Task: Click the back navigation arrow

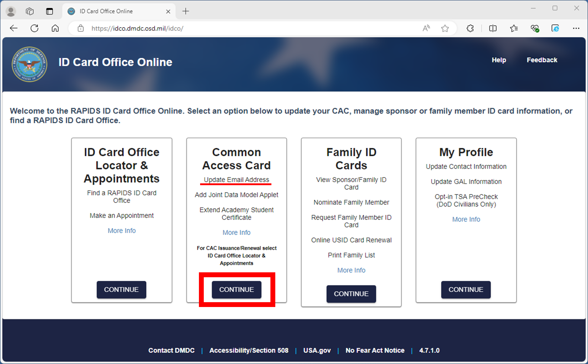Action: [14, 28]
